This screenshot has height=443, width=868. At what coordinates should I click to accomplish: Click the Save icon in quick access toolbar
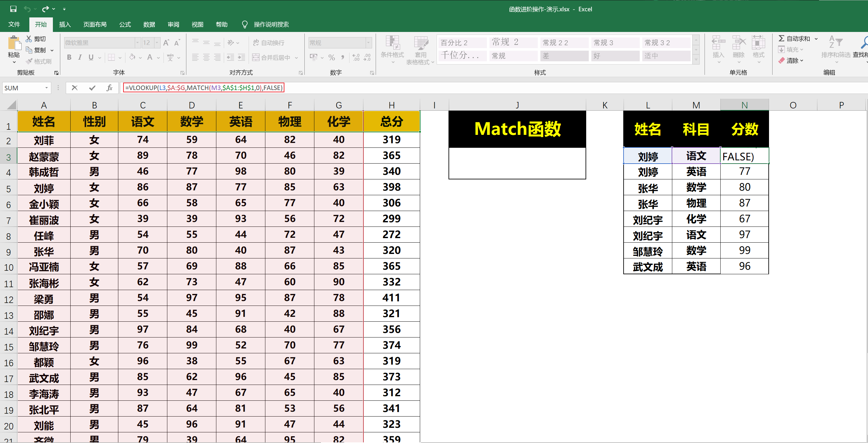tap(13, 9)
